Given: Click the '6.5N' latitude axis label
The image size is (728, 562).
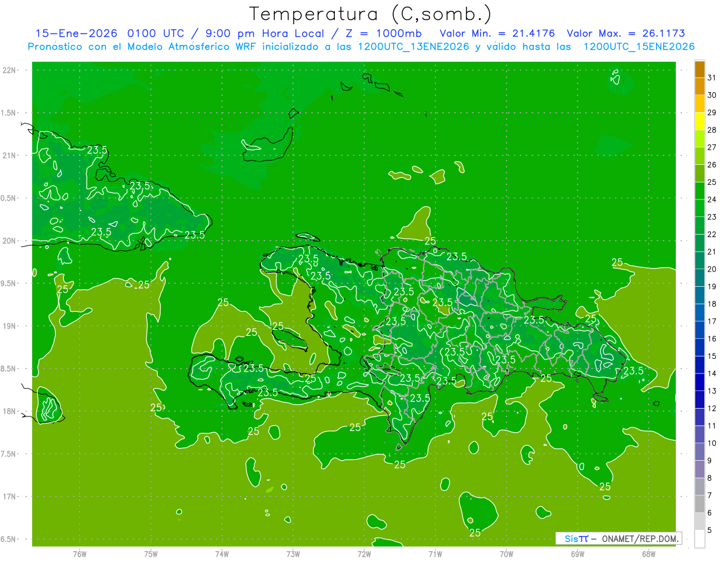Looking at the screenshot, I should pos(10,539).
